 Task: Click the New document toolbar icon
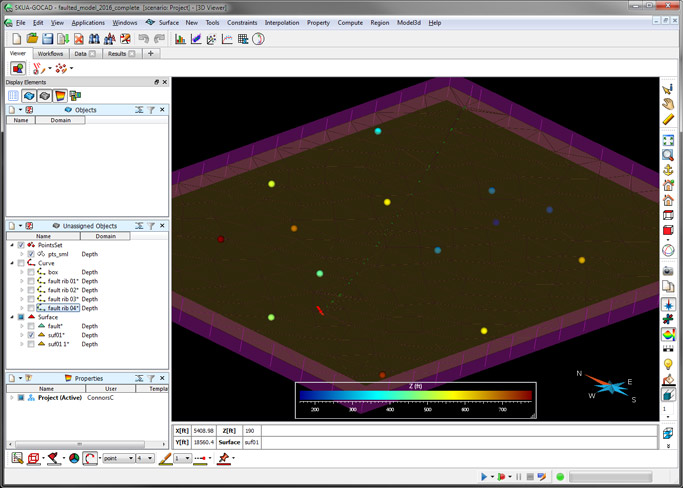coord(17,39)
